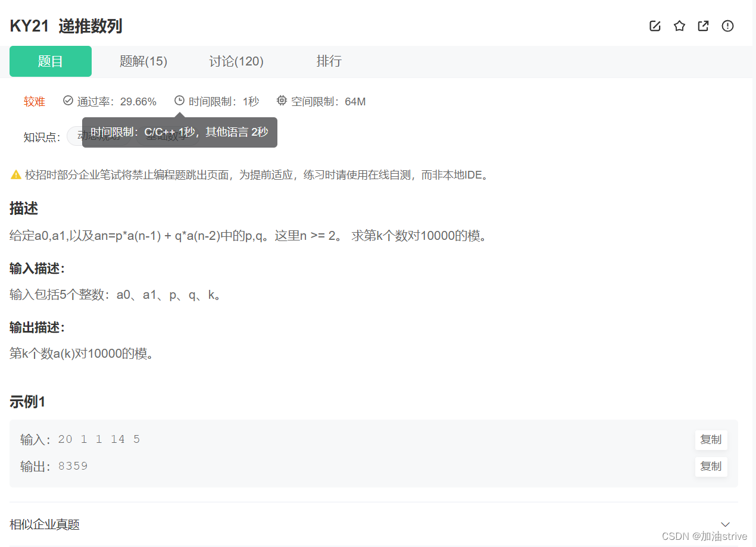
Task: Click the memory chip icon
Action: point(282,101)
